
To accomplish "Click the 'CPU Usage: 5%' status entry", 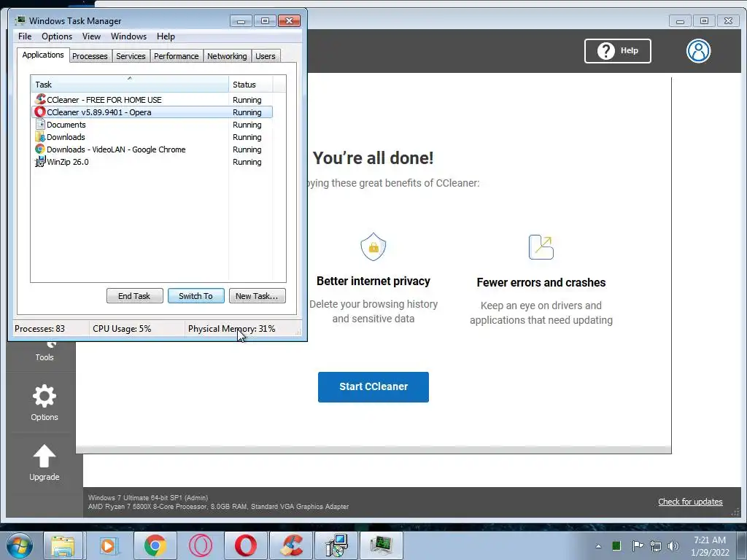I will click(122, 329).
